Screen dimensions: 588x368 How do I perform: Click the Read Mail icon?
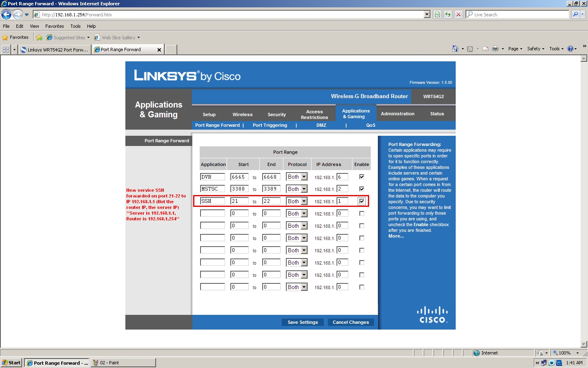(x=486, y=49)
